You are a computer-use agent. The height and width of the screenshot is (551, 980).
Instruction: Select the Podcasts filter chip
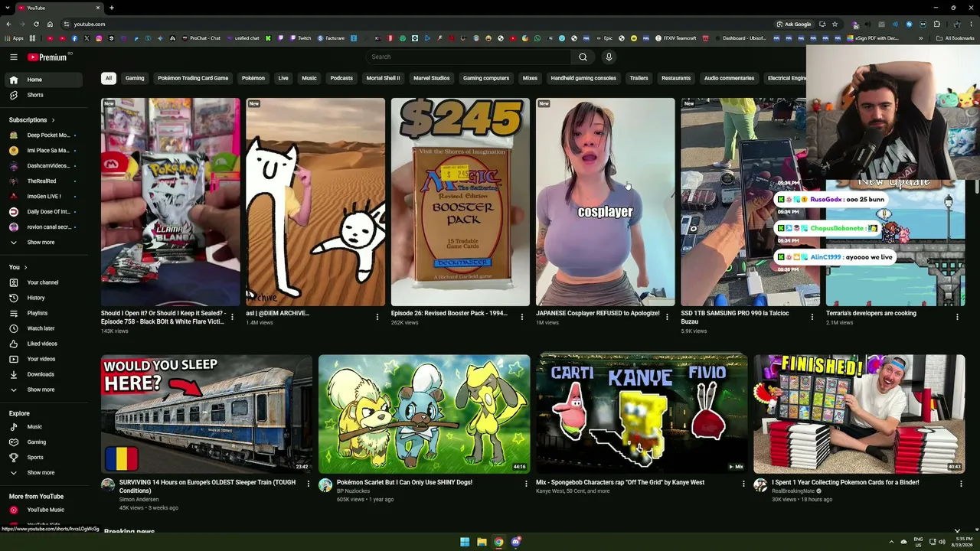(x=341, y=78)
